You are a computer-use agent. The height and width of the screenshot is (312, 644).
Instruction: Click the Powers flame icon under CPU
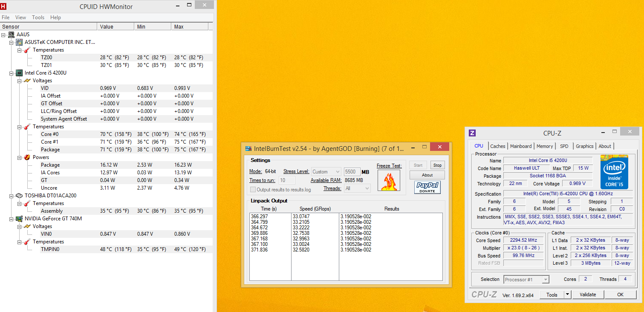[x=27, y=157]
